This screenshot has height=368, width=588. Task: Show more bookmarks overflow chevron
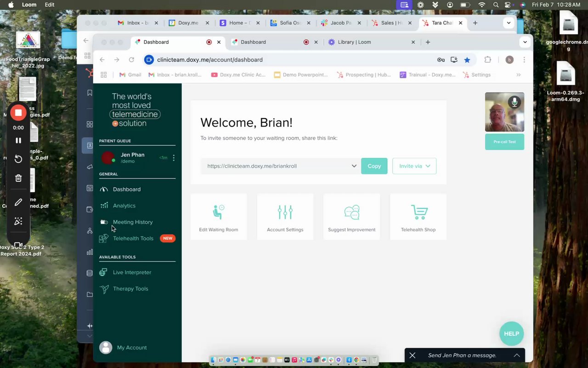coord(519,75)
